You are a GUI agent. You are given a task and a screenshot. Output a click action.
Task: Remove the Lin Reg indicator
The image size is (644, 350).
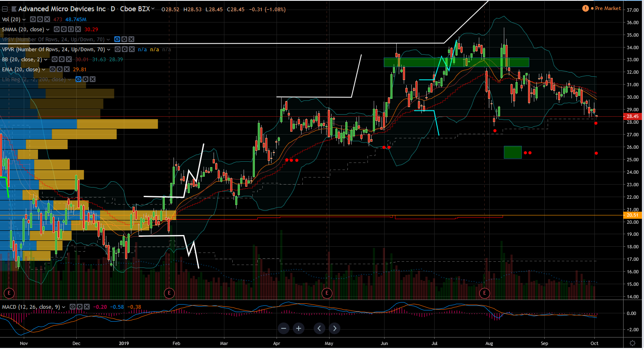point(93,79)
